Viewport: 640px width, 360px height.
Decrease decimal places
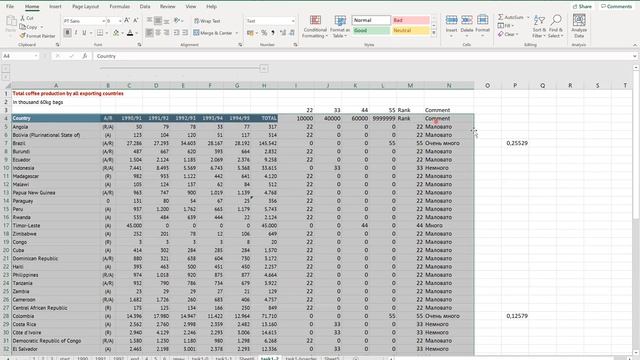pyautogui.click(x=292, y=33)
